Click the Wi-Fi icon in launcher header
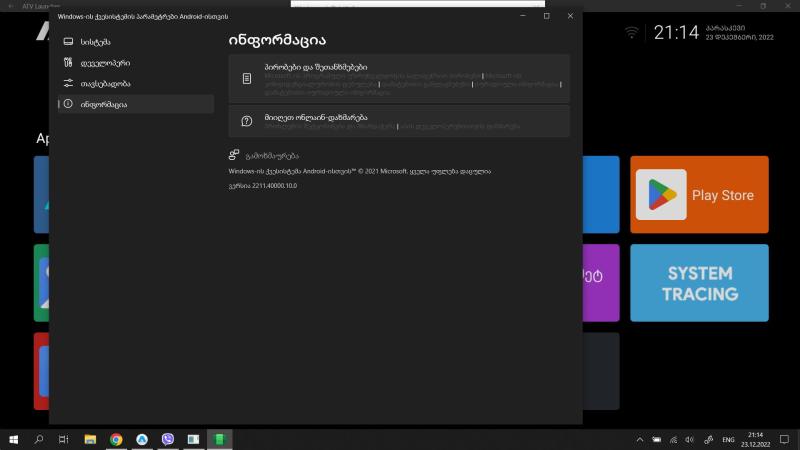 632,32
